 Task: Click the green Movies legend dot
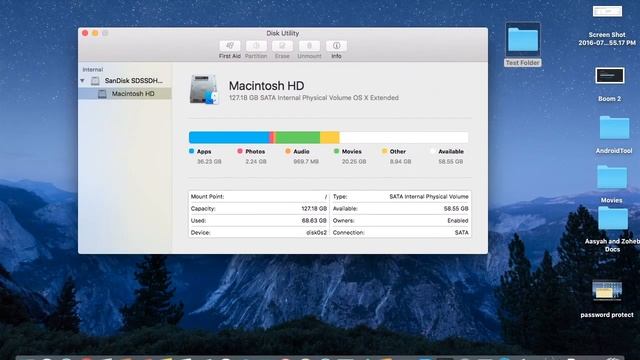(x=336, y=151)
